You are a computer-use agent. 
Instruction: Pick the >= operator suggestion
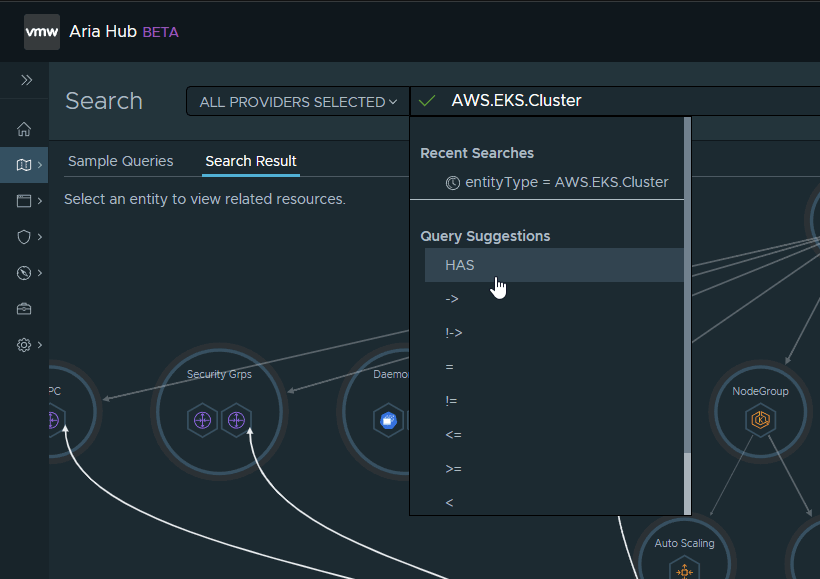click(453, 469)
